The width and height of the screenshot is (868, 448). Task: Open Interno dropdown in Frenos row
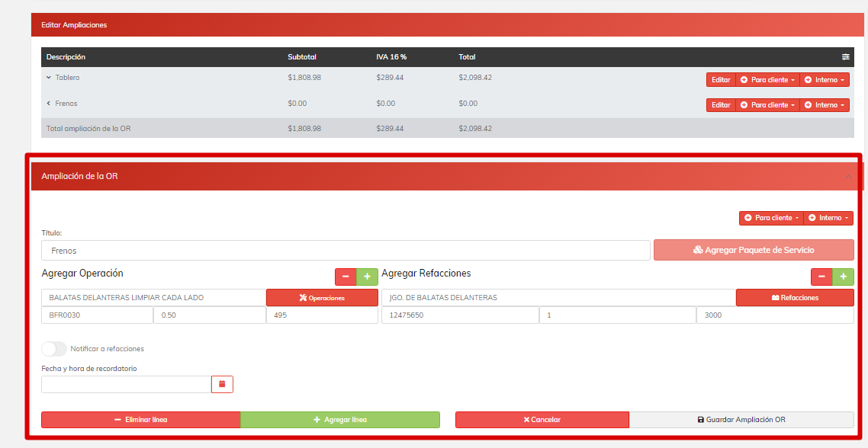click(824, 105)
